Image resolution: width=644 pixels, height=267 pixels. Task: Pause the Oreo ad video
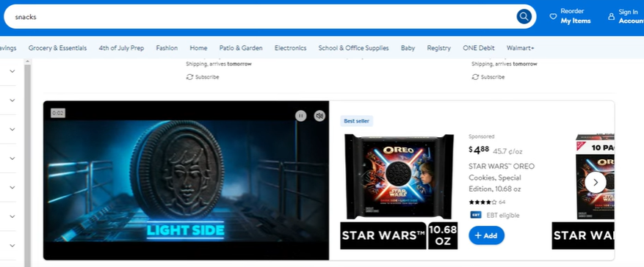300,116
